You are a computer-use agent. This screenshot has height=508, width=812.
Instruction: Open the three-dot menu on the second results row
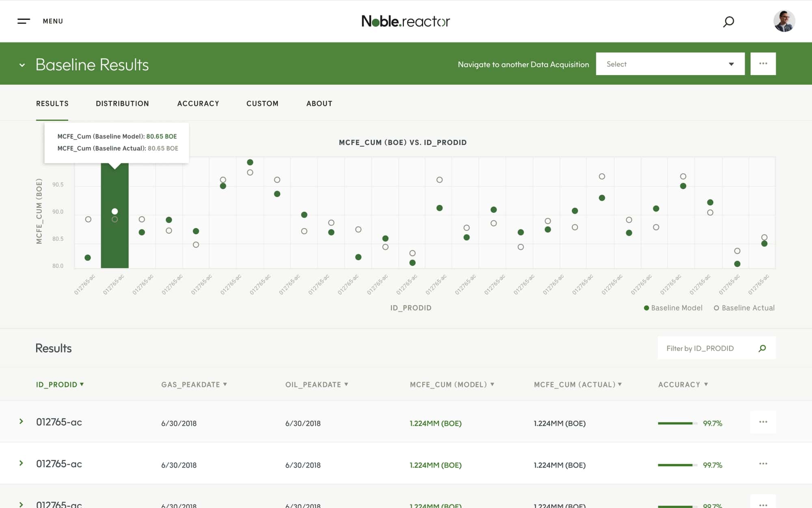coord(764,464)
